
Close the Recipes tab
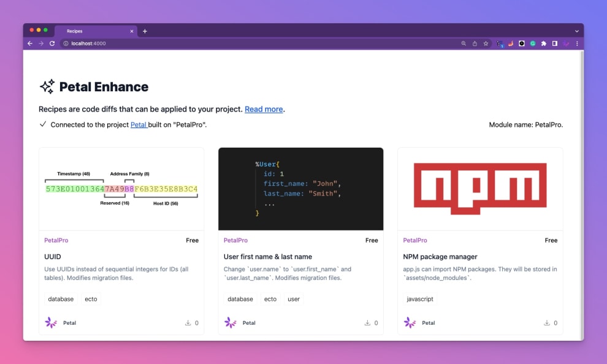132,31
